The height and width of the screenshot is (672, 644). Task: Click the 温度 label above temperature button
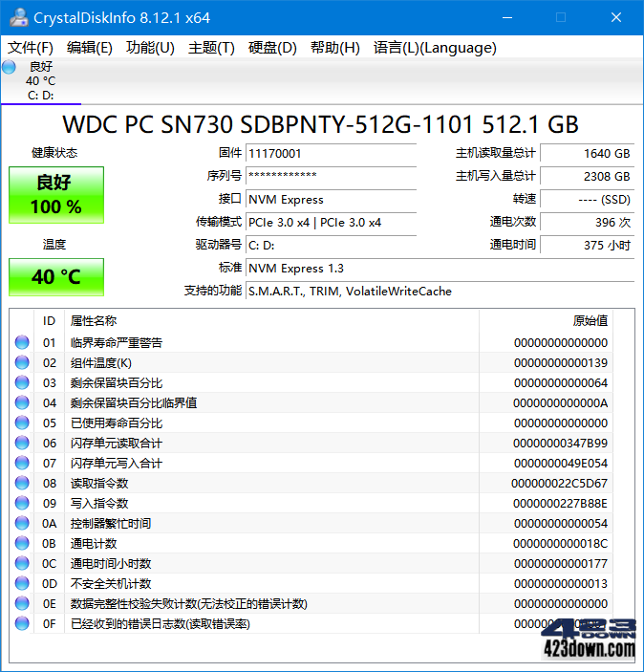54,245
